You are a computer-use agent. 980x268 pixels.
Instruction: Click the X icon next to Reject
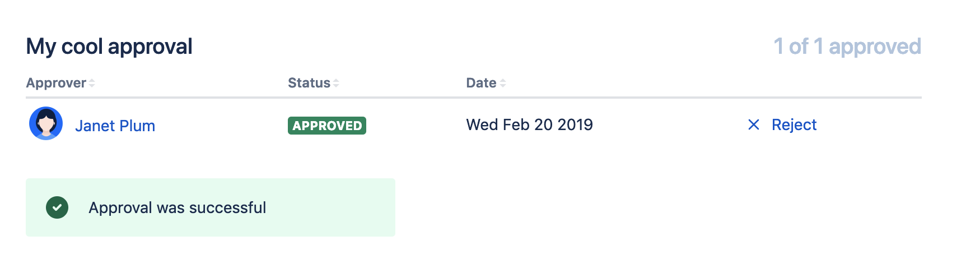754,124
